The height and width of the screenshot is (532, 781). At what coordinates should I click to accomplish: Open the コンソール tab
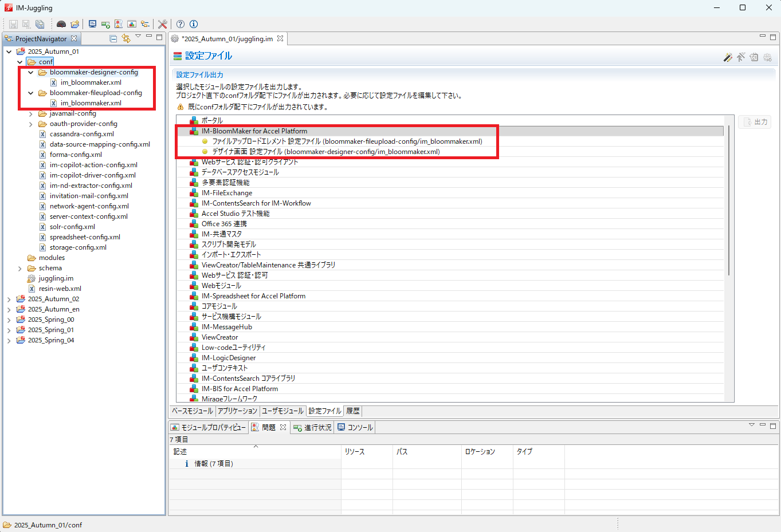[355, 427]
